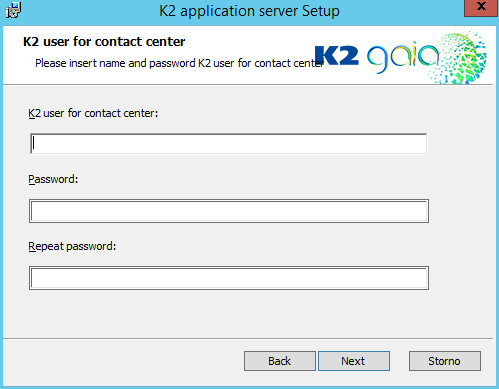499x389 pixels.
Task: Click the 'Repeat password:' label
Action: (x=72, y=246)
